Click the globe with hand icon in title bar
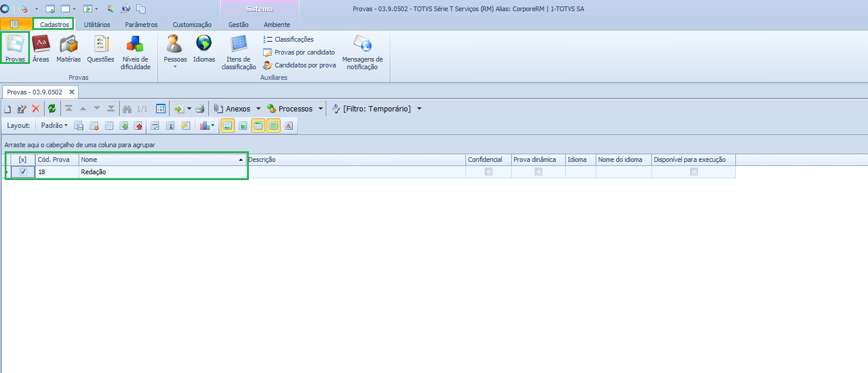868x373 pixels. (x=126, y=9)
